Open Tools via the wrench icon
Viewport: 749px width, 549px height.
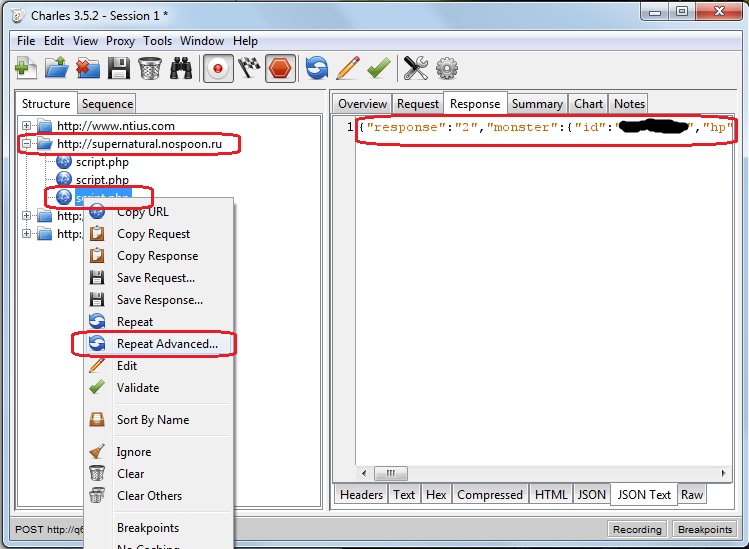pos(415,68)
